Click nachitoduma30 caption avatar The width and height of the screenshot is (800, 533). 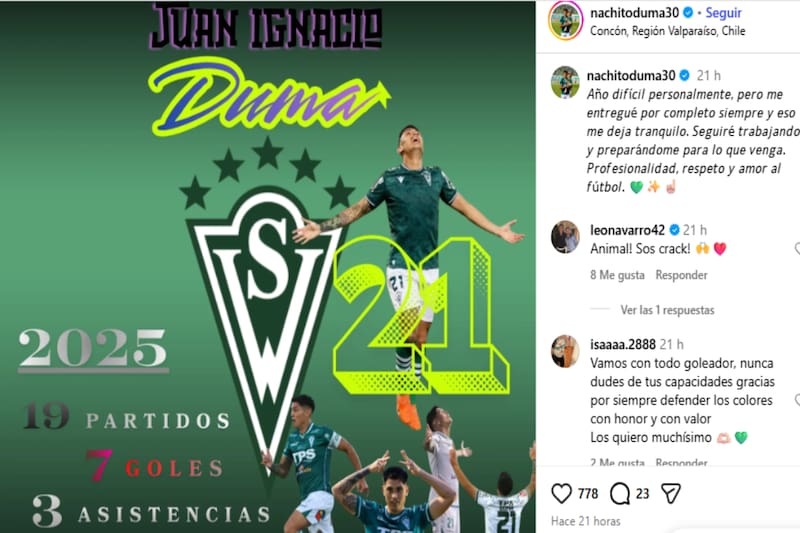point(565,82)
